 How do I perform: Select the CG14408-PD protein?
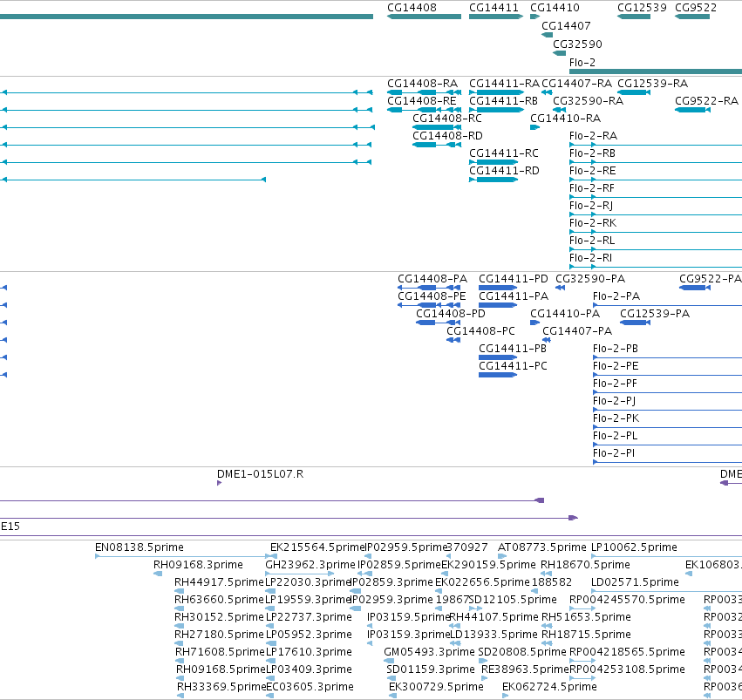pyautogui.click(x=451, y=314)
